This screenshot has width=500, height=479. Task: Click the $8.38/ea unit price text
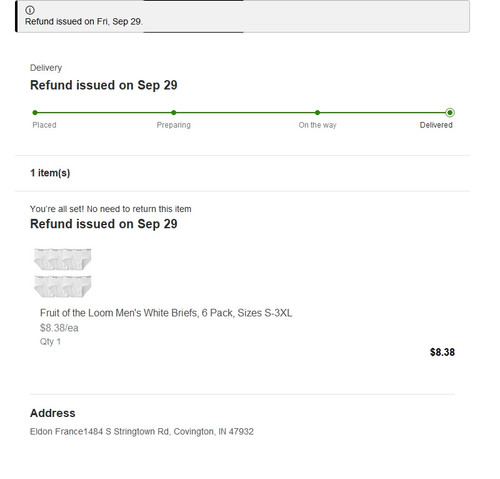coord(59,328)
